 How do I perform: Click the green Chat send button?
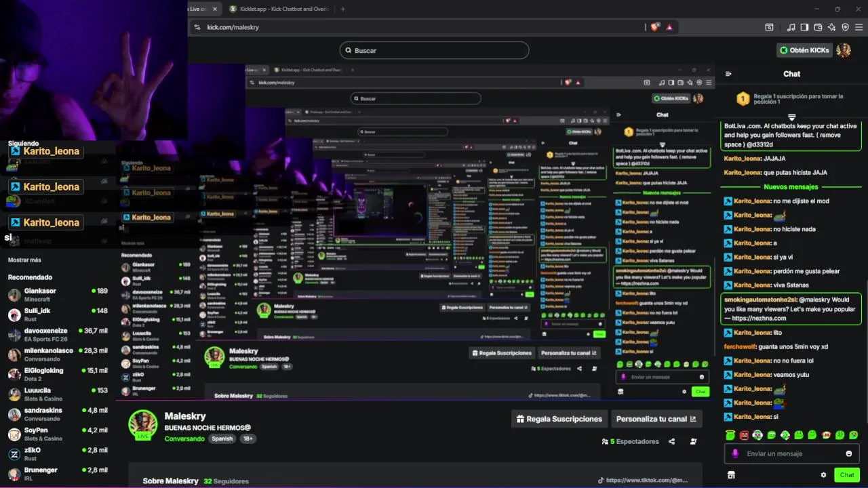click(847, 475)
